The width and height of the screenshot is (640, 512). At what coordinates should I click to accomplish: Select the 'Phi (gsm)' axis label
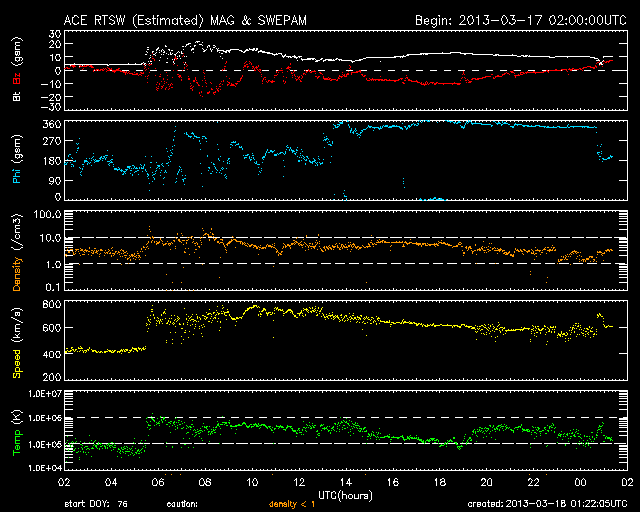tap(17, 159)
